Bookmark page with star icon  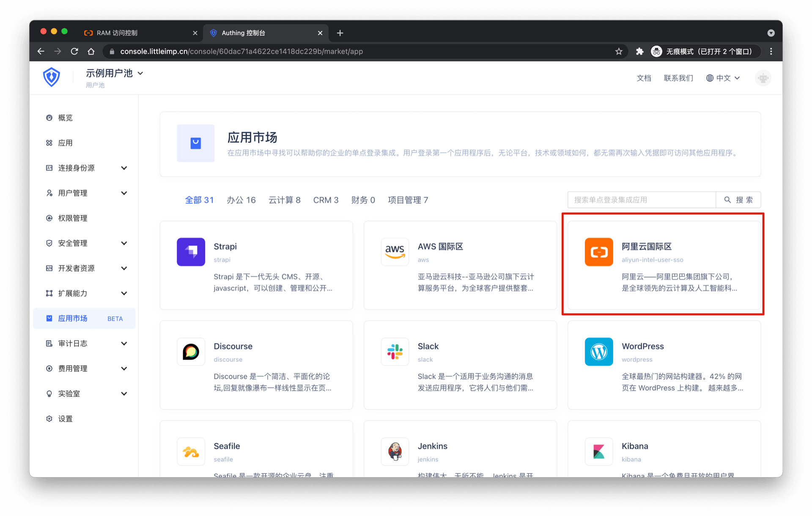click(x=619, y=52)
